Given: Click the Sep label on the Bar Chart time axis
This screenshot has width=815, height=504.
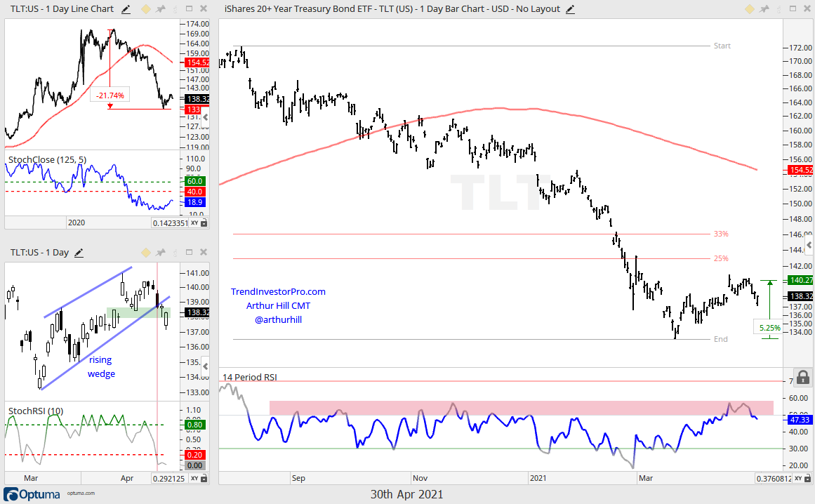Looking at the screenshot, I should 298,478.
